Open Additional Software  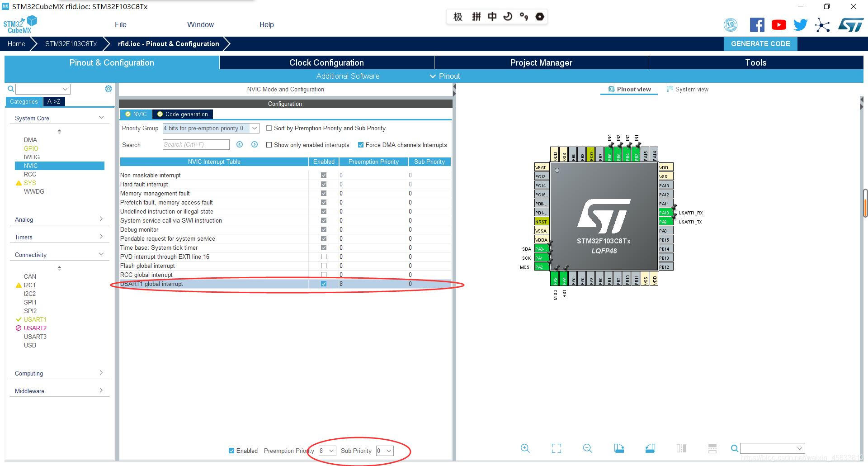click(348, 76)
